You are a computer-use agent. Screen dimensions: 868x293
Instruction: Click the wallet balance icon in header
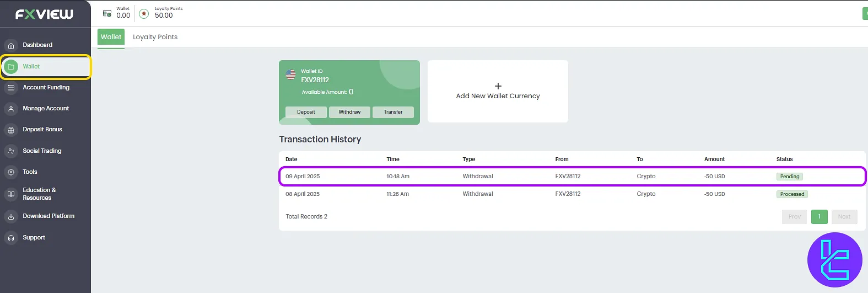[x=107, y=13]
